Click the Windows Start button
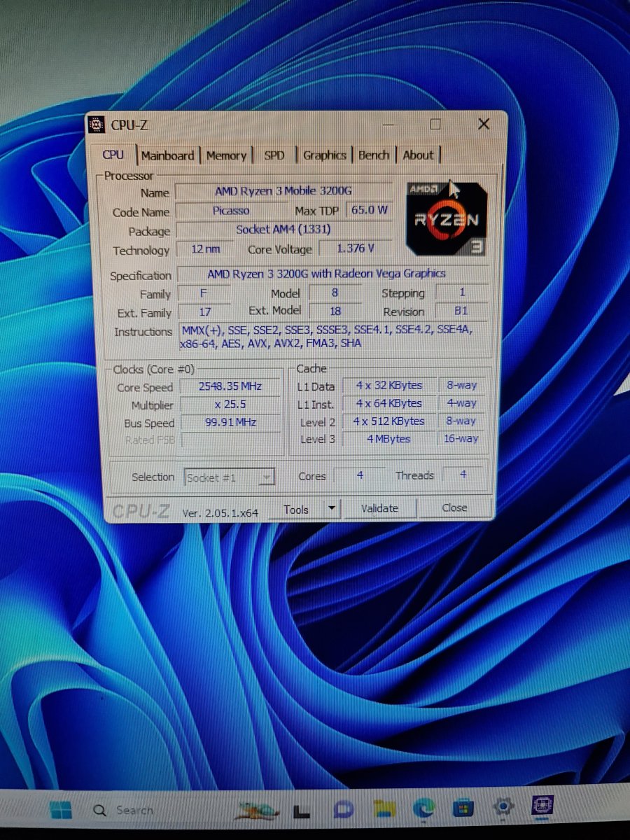 [62, 809]
